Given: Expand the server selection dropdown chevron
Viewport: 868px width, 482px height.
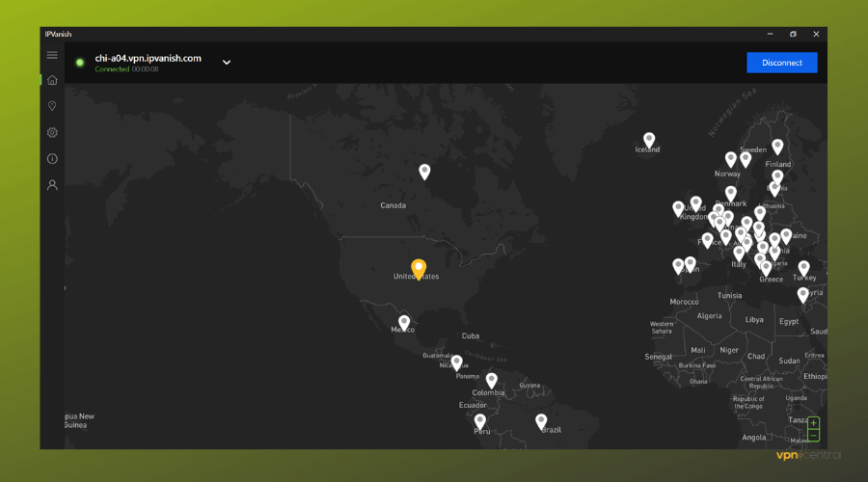Looking at the screenshot, I should coord(227,63).
